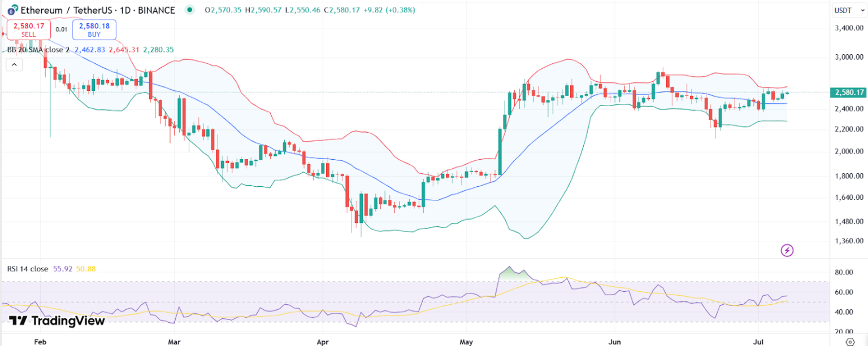Image resolution: width=868 pixels, height=346 pixels.
Task: Click the RSI 80.00 scale label
Action: 844,273
